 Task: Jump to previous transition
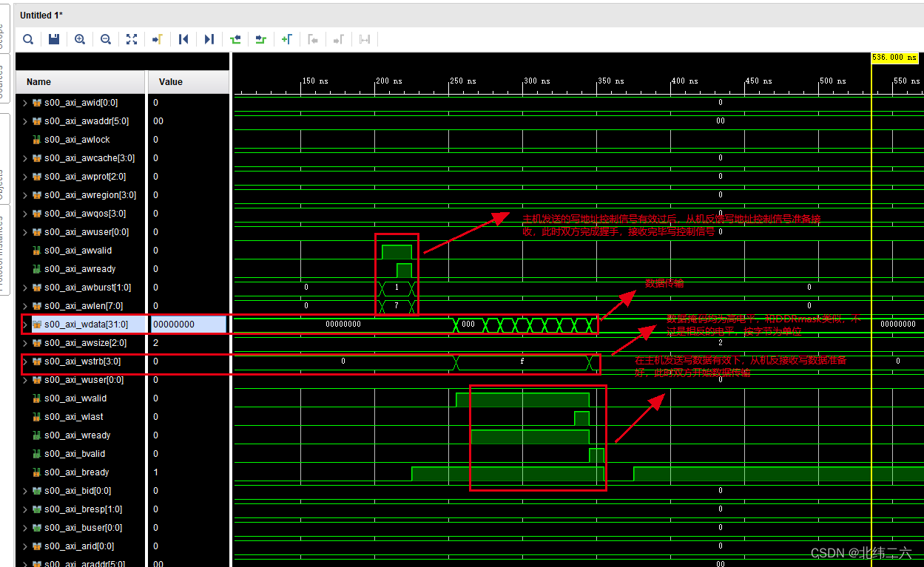(235, 39)
